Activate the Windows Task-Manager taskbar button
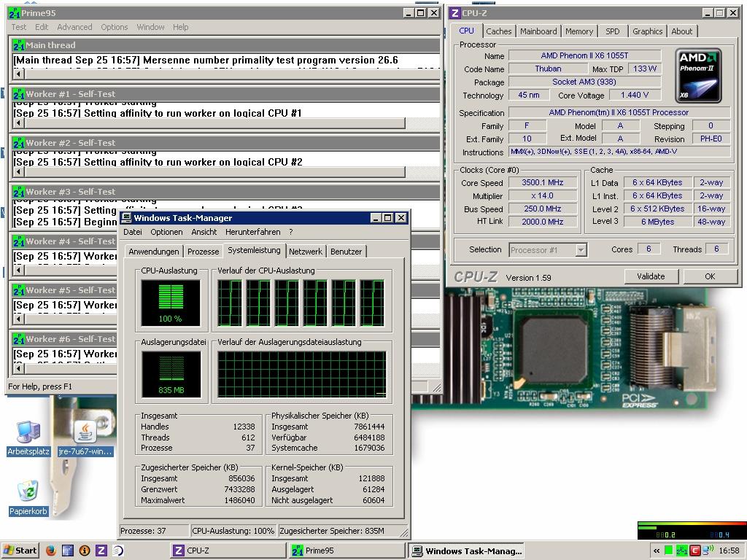This screenshot has height=560, width=747. tap(466, 551)
